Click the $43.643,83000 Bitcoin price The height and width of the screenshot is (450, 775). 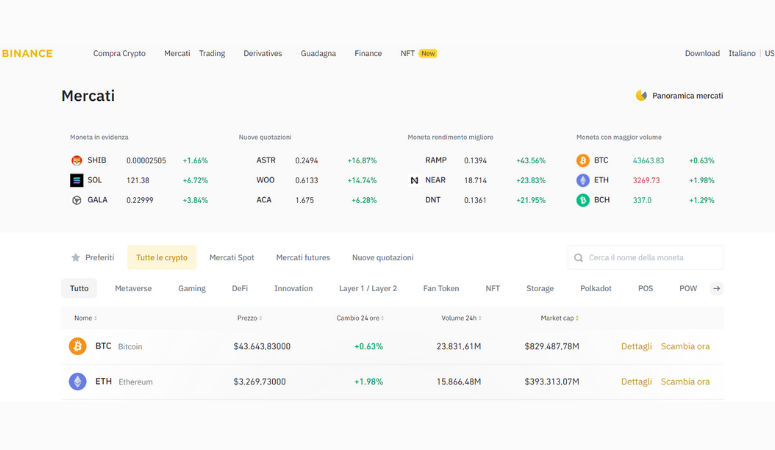pos(262,346)
